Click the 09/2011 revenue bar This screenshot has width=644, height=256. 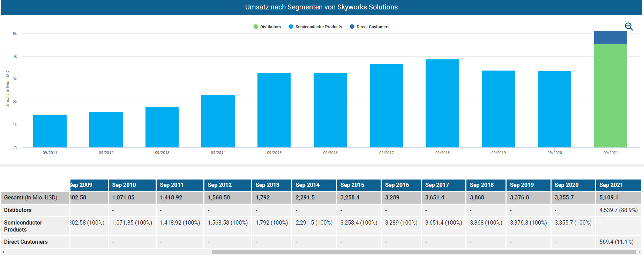(x=50, y=131)
